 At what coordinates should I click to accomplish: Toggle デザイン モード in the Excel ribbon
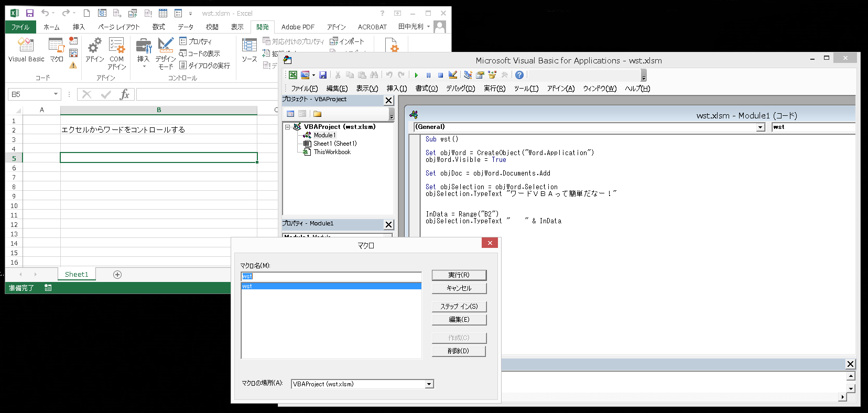166,53
